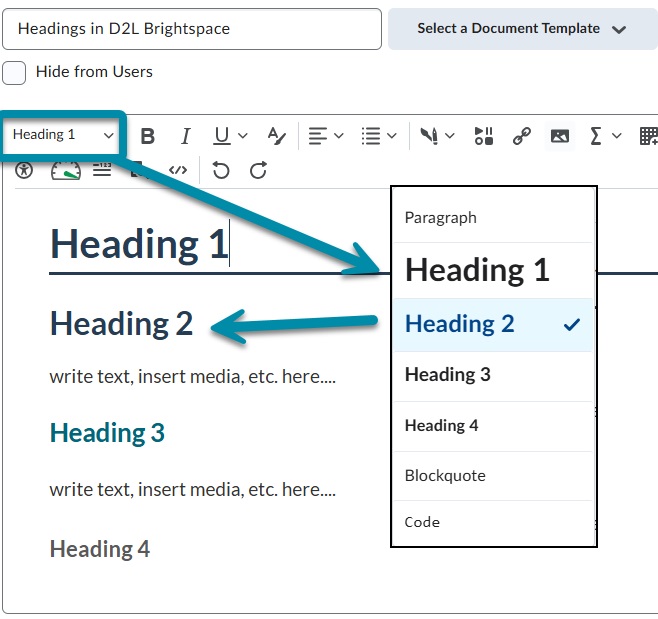Image resolution: width=658 pixels, height=619 pixels.
Task: Open the format painter tool
Action: click(x=277, y=136)
